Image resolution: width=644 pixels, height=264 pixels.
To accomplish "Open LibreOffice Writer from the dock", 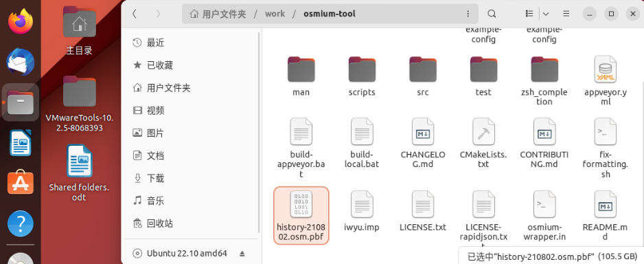I will pos(20,143).
